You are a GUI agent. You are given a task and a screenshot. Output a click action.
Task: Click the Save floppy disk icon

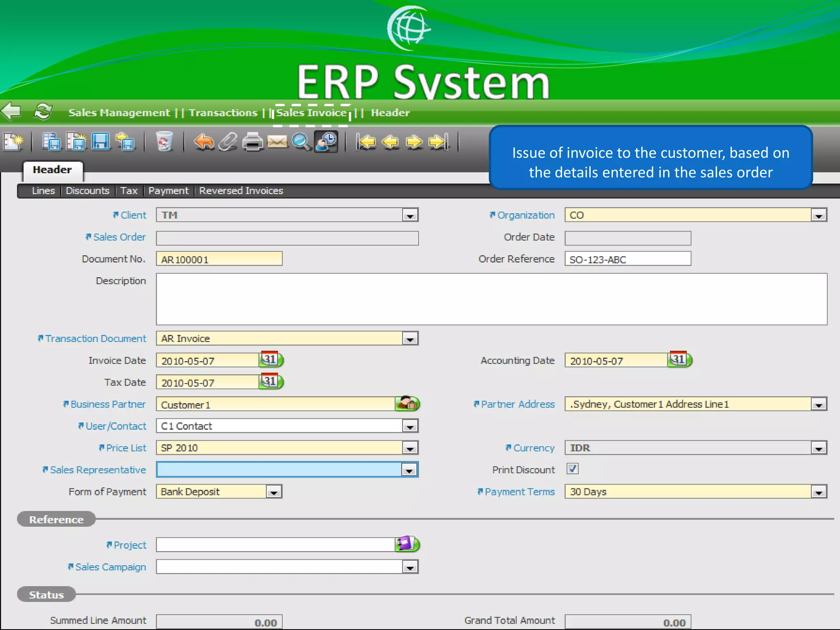tap(100, 142)
